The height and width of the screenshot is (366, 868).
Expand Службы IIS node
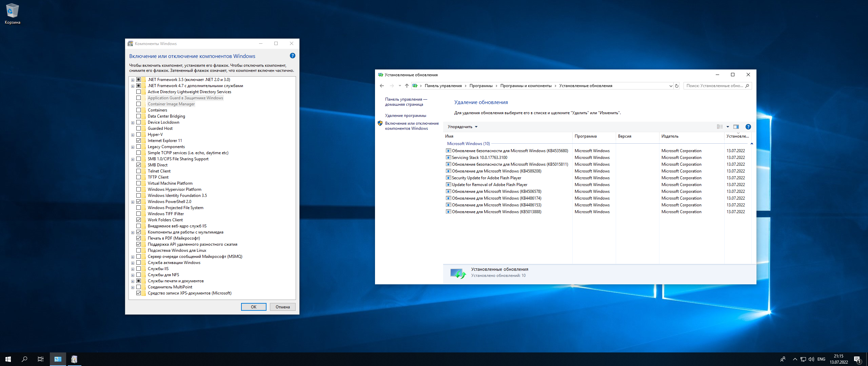133,269
